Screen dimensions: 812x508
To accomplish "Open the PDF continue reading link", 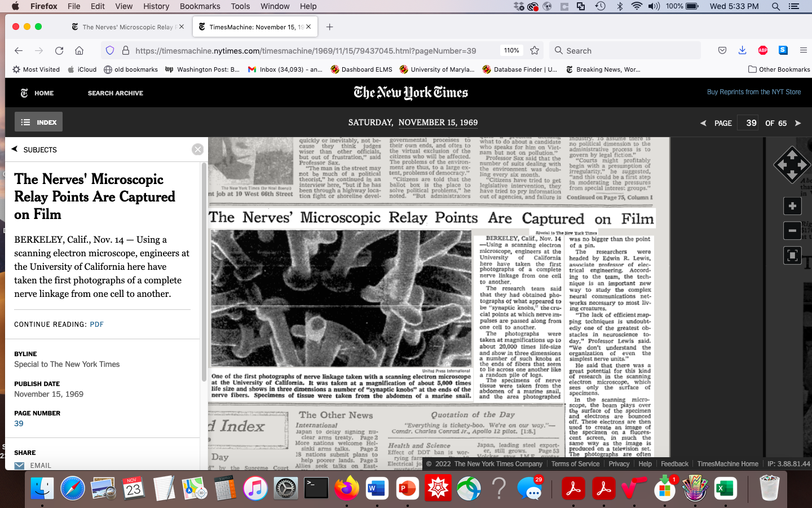I will click(x=96, y=325).
